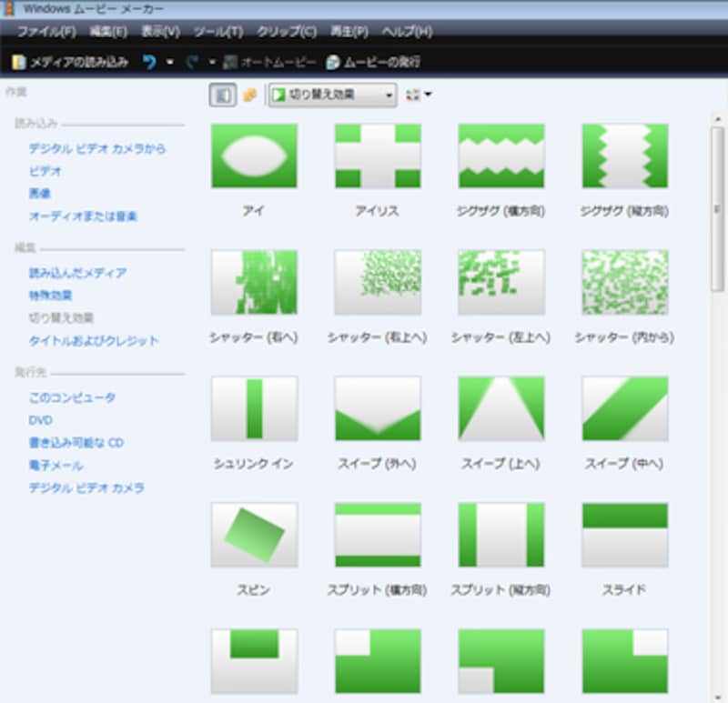
Task: Click the vertical scrollbar in transitions pane
Action: pos(717,209)
